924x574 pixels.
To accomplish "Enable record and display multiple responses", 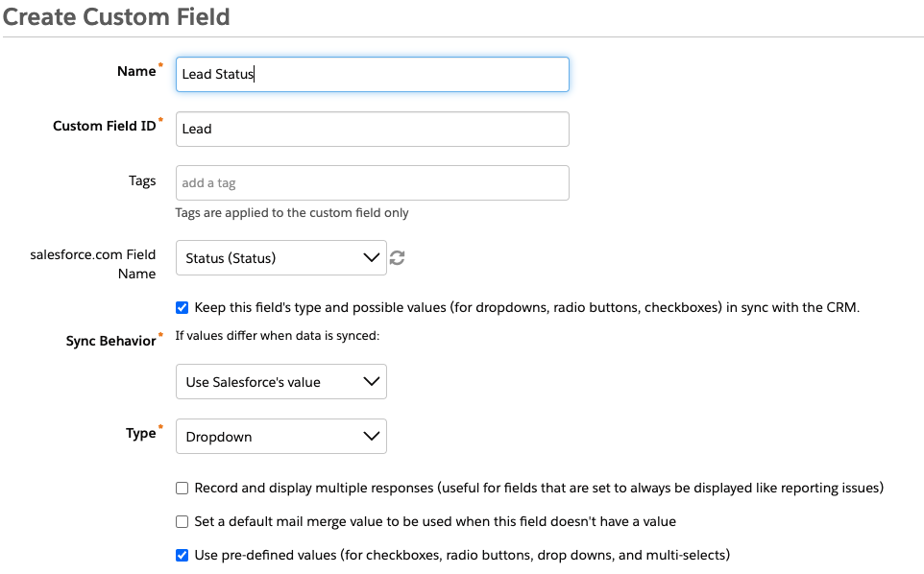I will click(182, 488).
